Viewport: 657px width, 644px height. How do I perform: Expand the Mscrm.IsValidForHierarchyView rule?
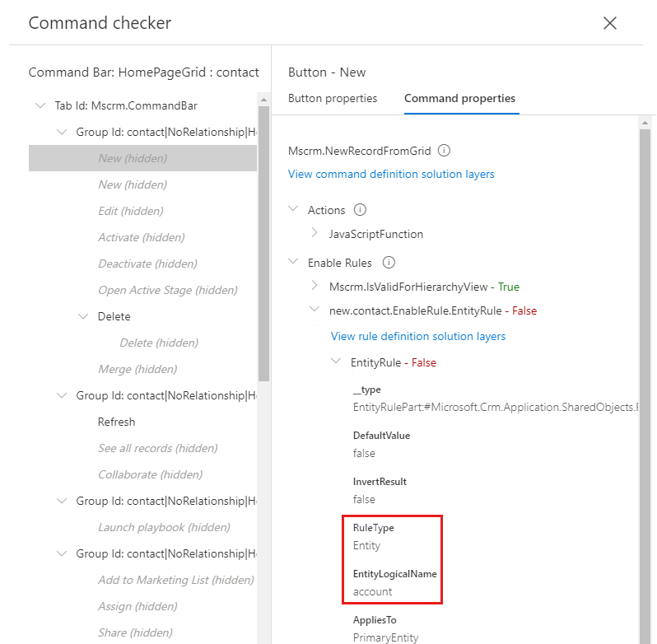coord(315,287)
